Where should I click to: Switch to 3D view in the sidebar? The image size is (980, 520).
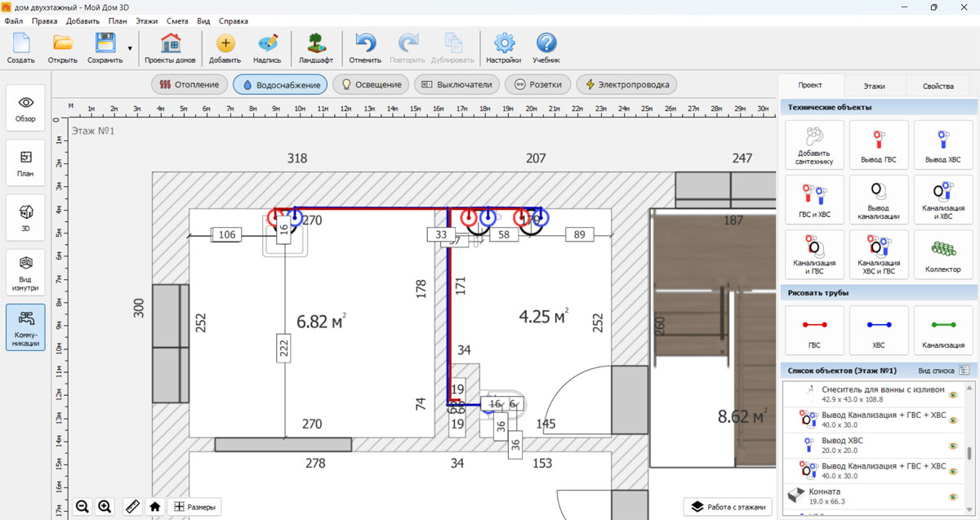(26, 217)
